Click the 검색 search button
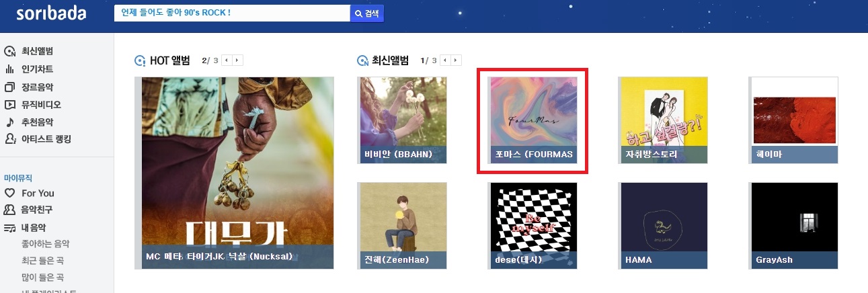The image size is (868, 293). click(367, 13)
